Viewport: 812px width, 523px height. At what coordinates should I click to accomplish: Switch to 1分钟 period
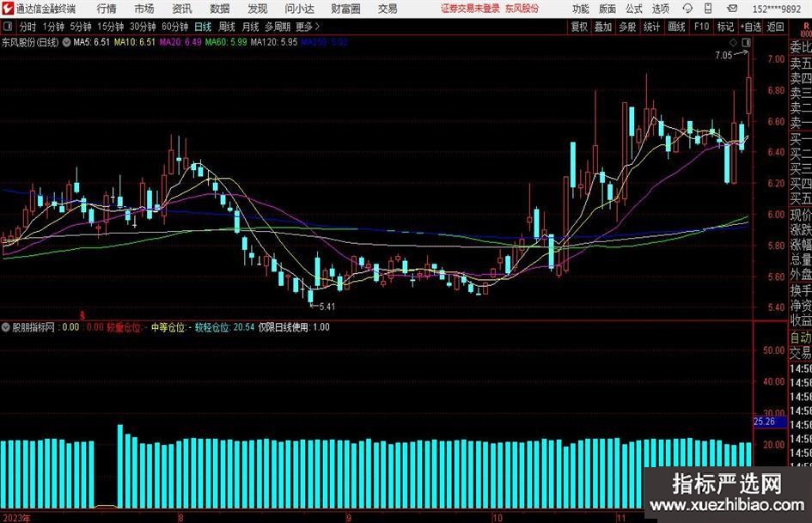tap(53, 27)
